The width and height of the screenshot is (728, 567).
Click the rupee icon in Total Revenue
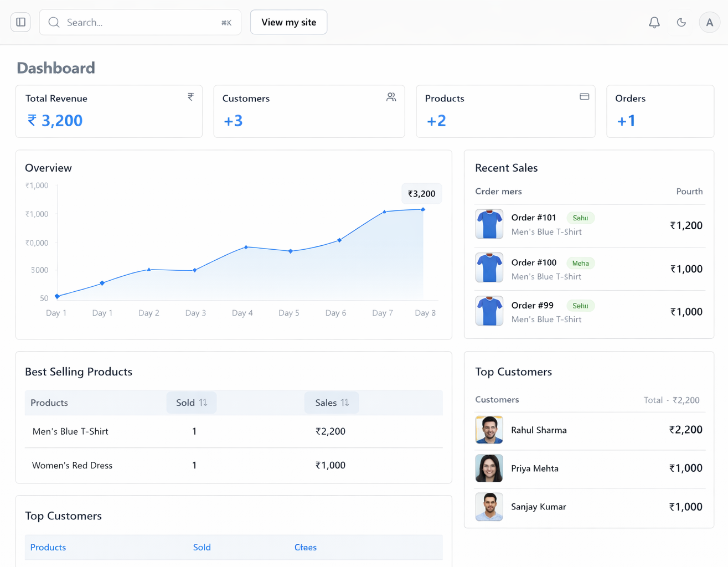pyautogui.click(x=190, y=97)
